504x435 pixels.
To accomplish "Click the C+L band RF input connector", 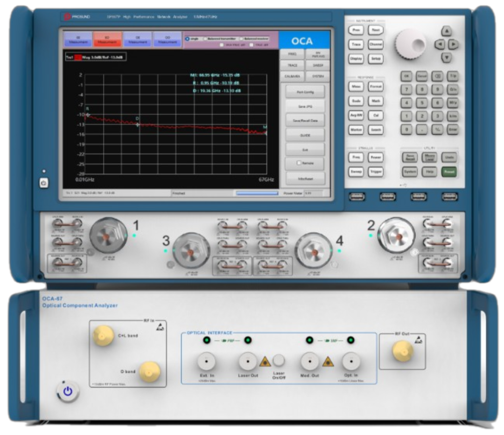I will (x=103, y=336).
